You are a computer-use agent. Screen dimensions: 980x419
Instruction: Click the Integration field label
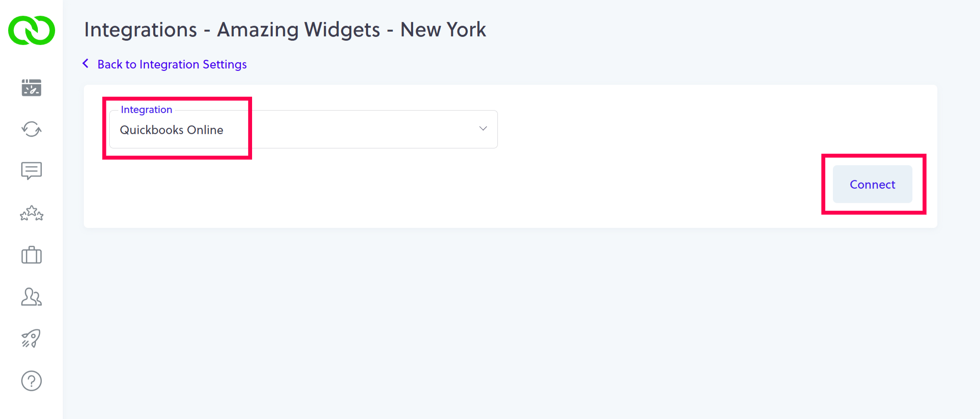pyautogui.click(x=146, y=109)
